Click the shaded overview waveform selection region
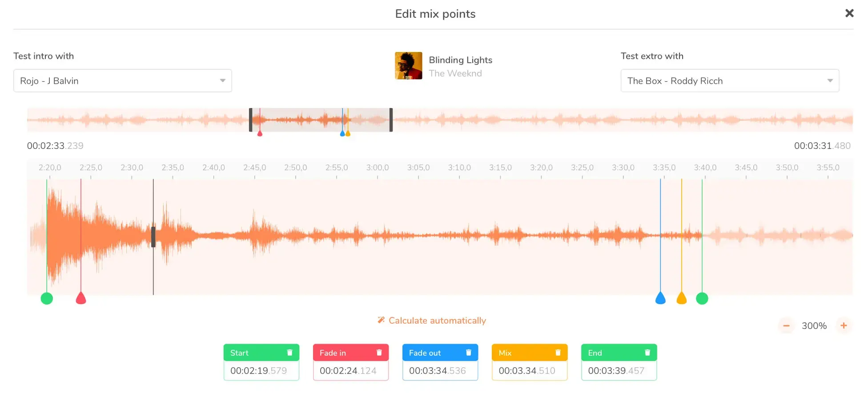 [x=321, y=120]
